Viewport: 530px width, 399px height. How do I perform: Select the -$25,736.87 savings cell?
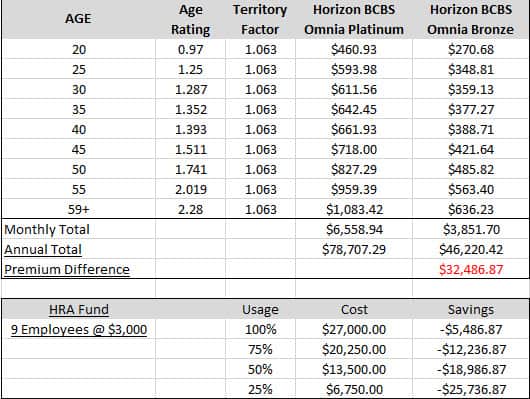pos(471,389)
